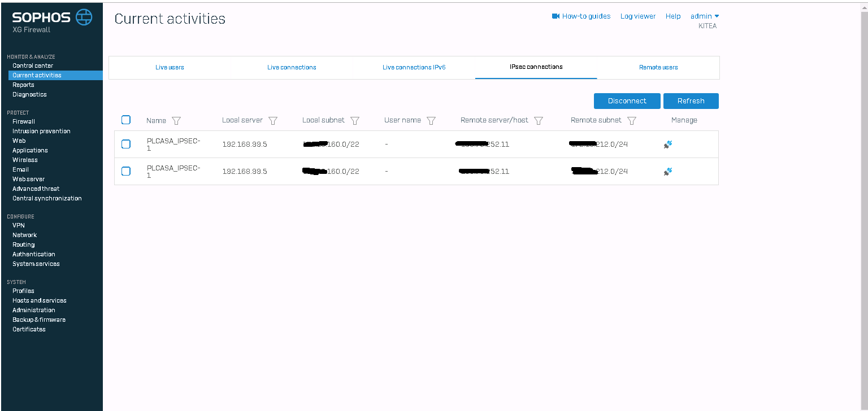868x411 pixels.
Task: Toggle the select-all checkbox in the table header
Action: point(126,120)
